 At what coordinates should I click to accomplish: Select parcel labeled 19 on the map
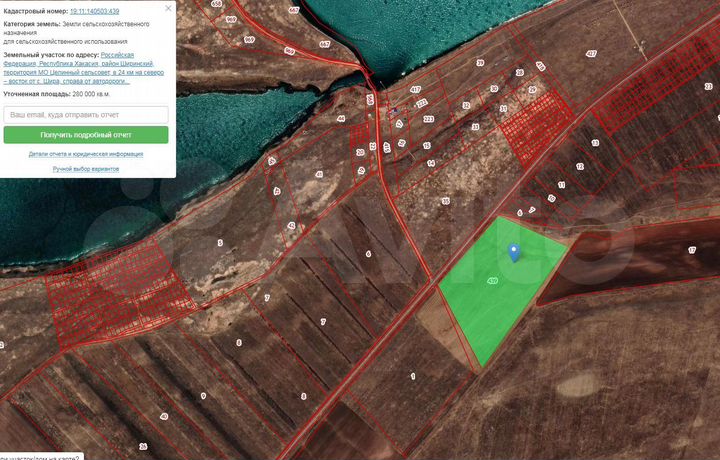click(361, 170)
